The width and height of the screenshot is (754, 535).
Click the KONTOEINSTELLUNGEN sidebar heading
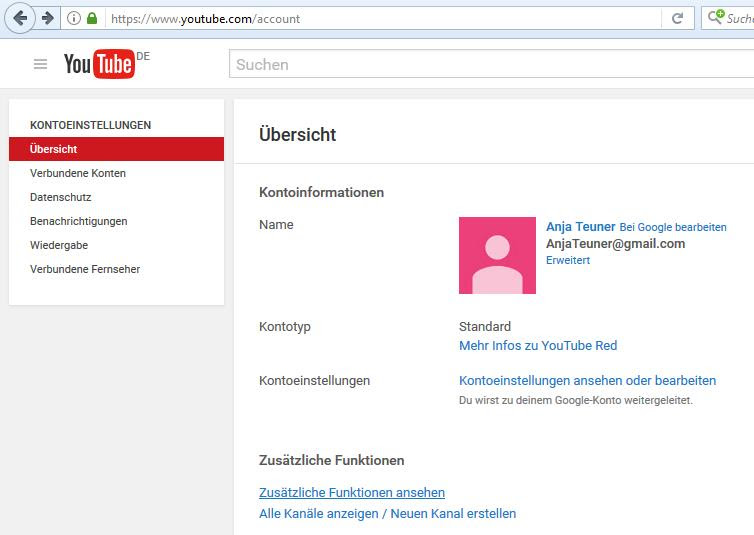tap(90, 125)
